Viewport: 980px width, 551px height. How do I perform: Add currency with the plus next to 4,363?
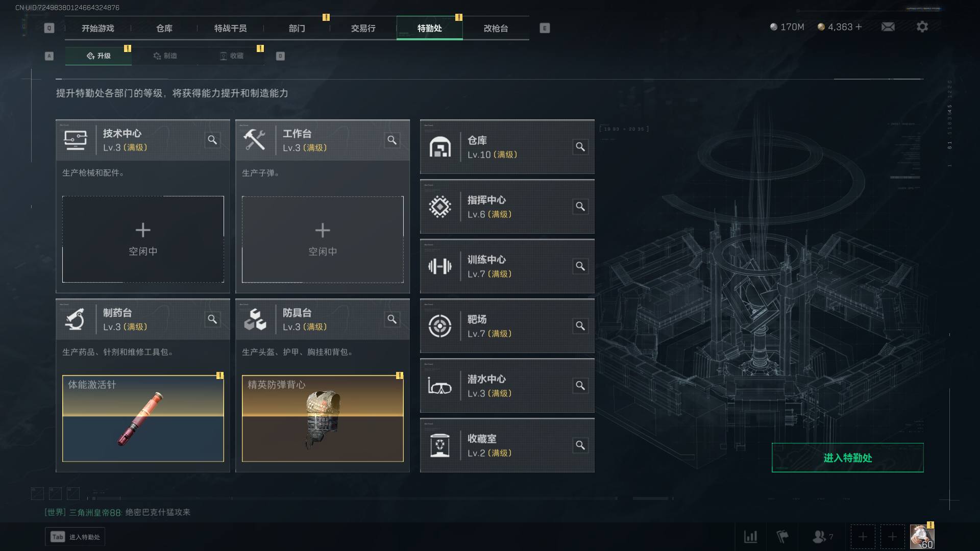pyautogui.click(x=859, y=27)
